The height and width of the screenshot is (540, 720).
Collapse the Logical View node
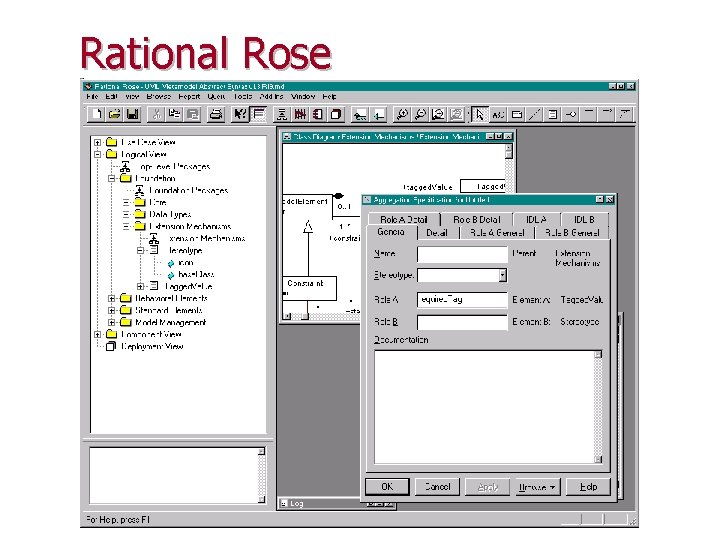[x=97, y=154]
